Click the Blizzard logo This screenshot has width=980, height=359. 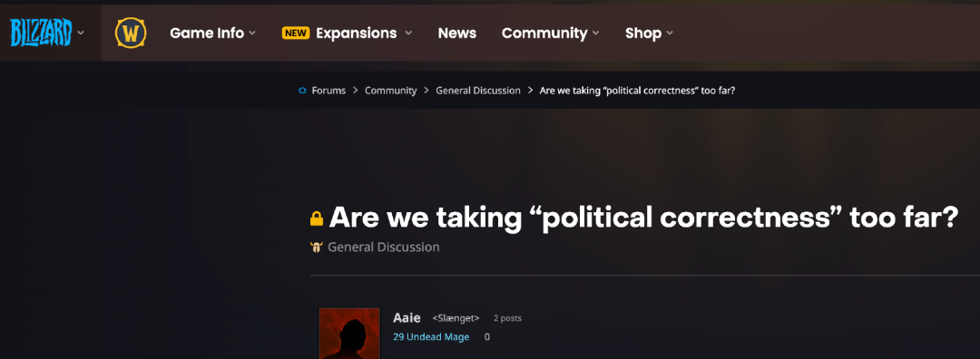coord(41,33)
